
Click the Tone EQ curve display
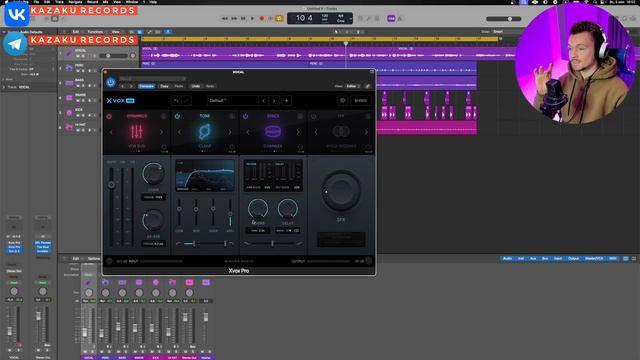(x=205, y=176)
